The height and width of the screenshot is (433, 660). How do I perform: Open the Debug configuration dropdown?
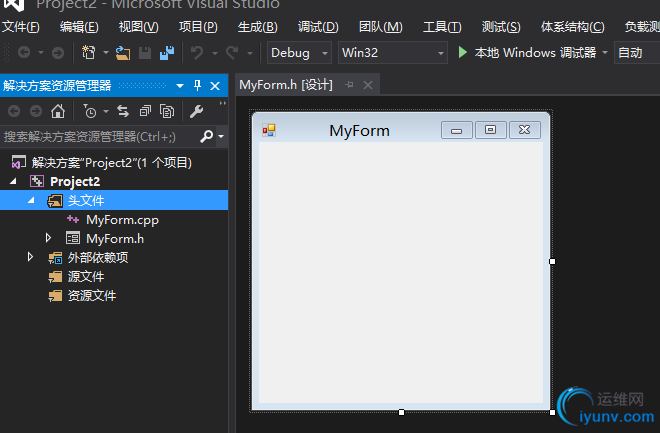click(x=325, y=53)
